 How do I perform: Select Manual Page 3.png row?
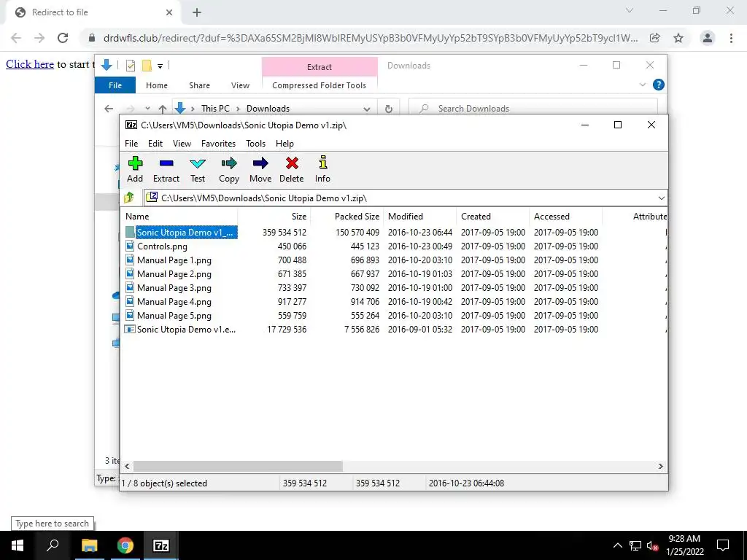point(394,287)
